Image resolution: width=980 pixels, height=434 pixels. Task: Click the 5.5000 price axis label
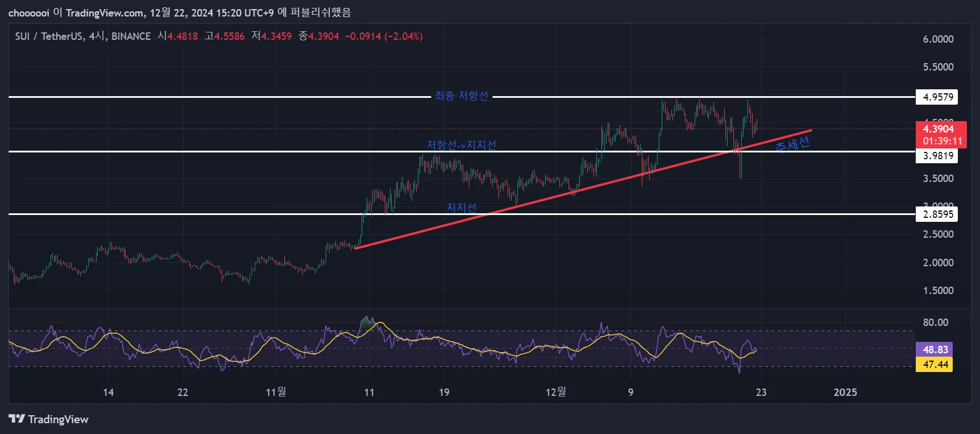point(938,67)
